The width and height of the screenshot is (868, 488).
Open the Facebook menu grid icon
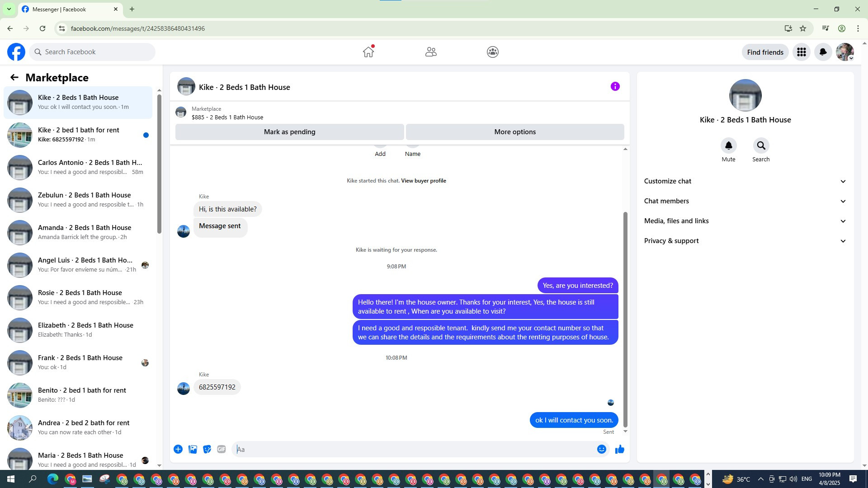tap(801, 52)
